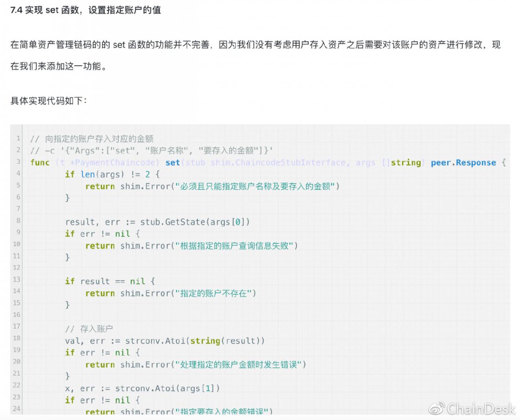
Task: Click the error string "处理指定的账户金额时发生错误"
Action: 240,364
